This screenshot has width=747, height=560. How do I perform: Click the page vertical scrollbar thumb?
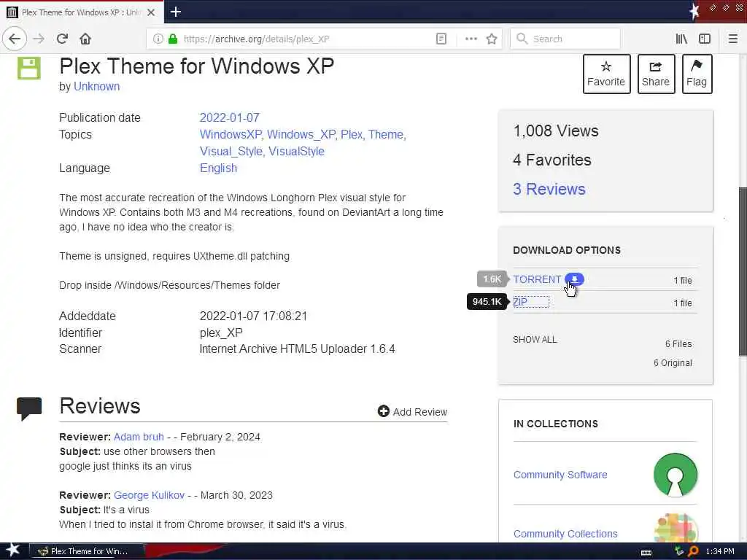pos(743,271)
